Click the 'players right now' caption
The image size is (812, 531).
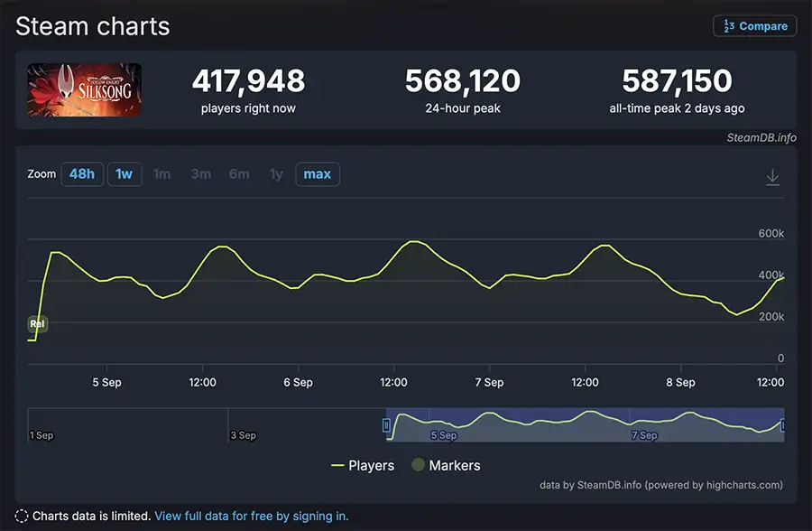click(x=249, y=108)
